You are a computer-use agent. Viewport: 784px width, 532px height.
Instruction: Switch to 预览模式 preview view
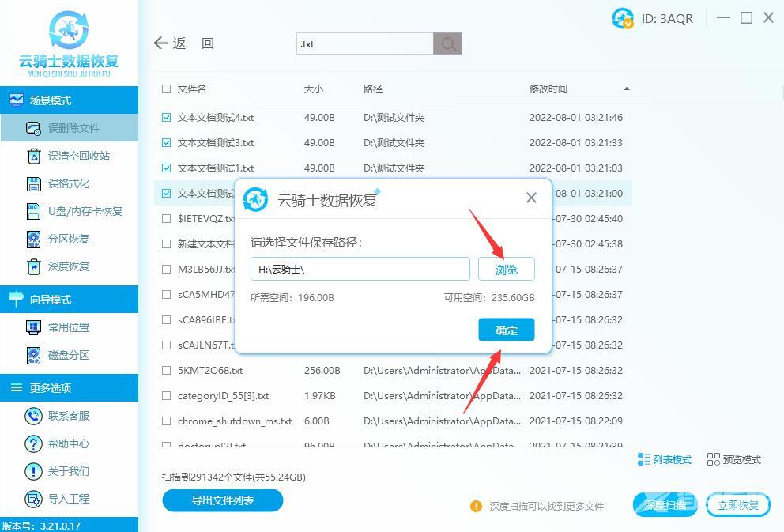734,459
